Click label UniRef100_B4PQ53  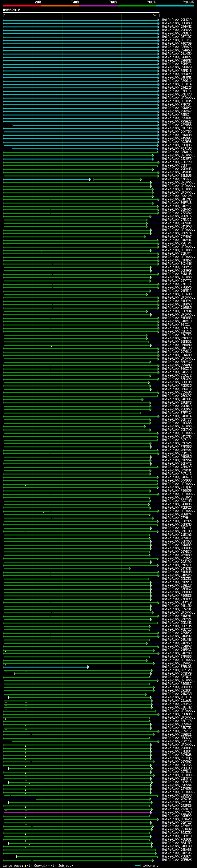[177, 318]
